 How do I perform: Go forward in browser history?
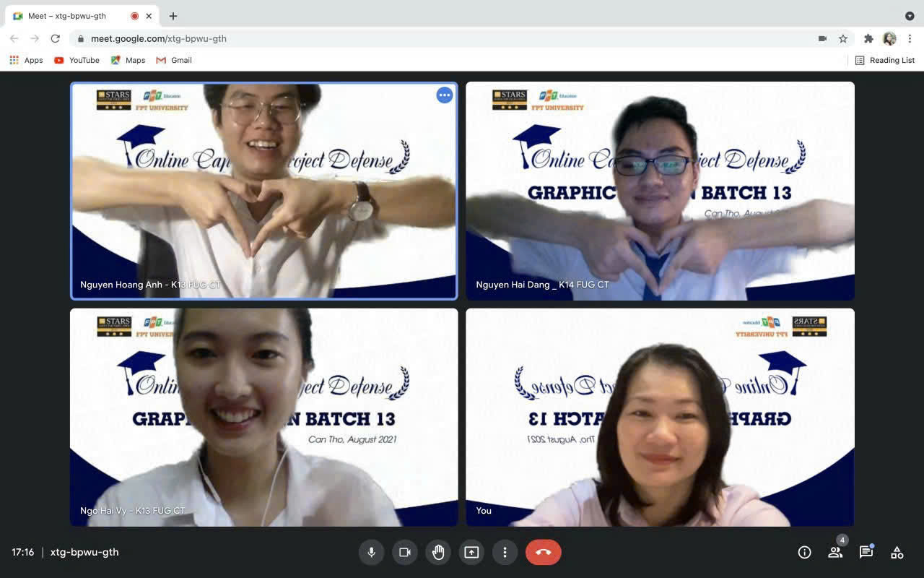coord(35,38)
